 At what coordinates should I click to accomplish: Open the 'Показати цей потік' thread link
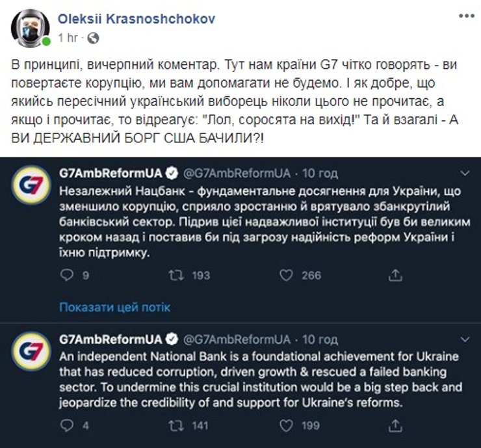[x=114, y=307]
